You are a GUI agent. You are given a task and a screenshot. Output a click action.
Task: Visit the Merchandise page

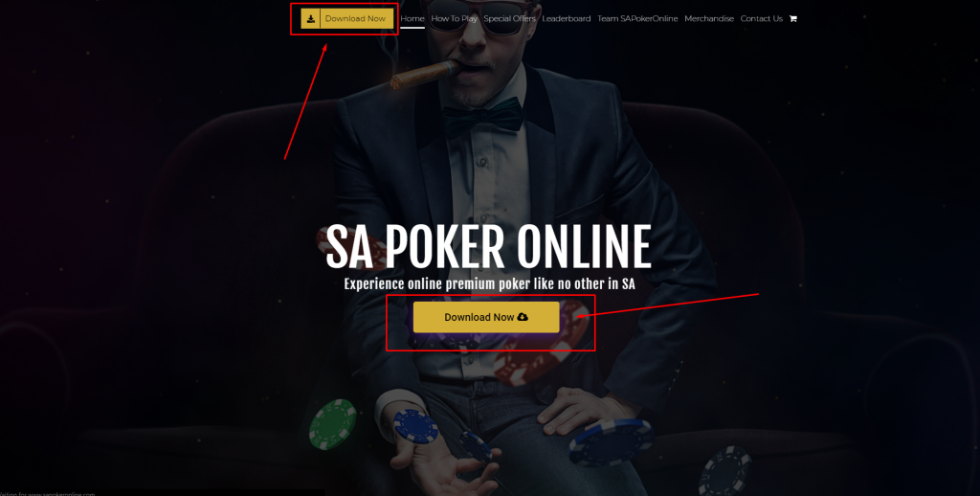coord(709,19)
